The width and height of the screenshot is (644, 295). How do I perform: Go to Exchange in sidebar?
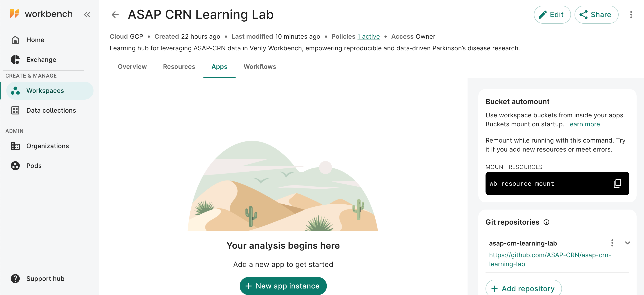point(41,60)
